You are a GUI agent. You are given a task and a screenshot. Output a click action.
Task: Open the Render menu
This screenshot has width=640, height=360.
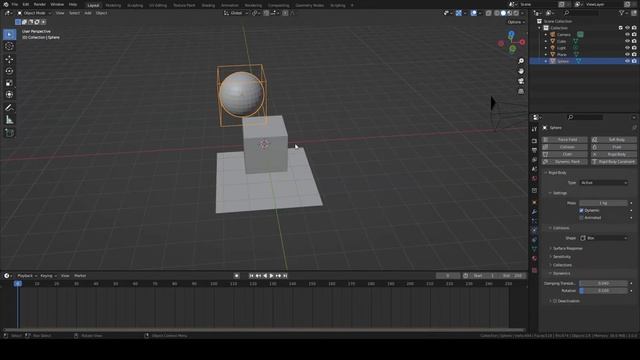click(40, 4)
